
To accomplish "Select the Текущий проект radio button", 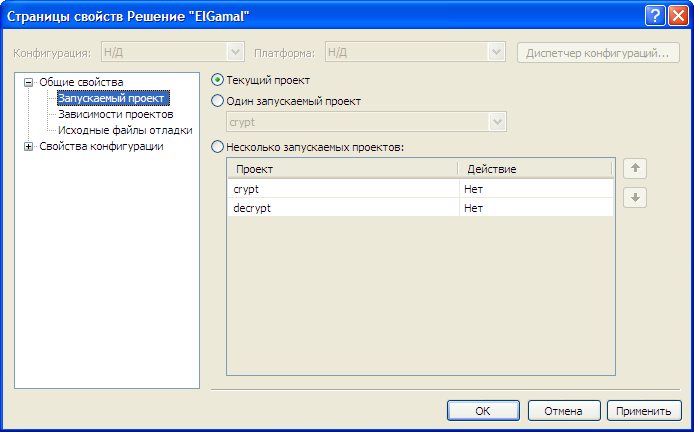I will pyautogui.click(x=217, y=80).
